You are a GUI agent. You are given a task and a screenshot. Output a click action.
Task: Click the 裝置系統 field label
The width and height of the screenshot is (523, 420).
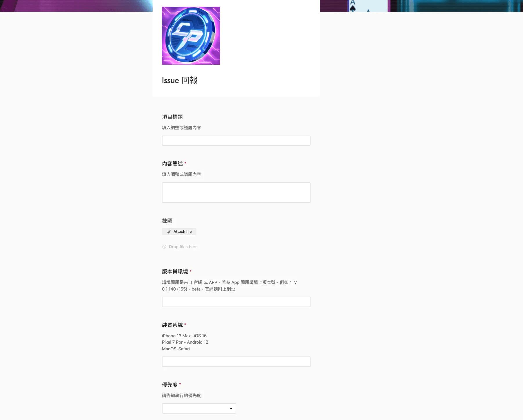pos(172,325)
